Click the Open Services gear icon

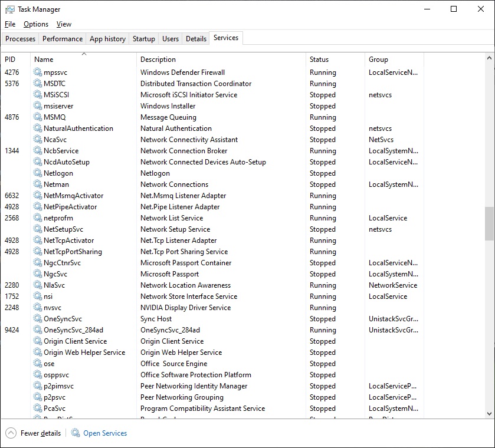[x=75, y=433]
